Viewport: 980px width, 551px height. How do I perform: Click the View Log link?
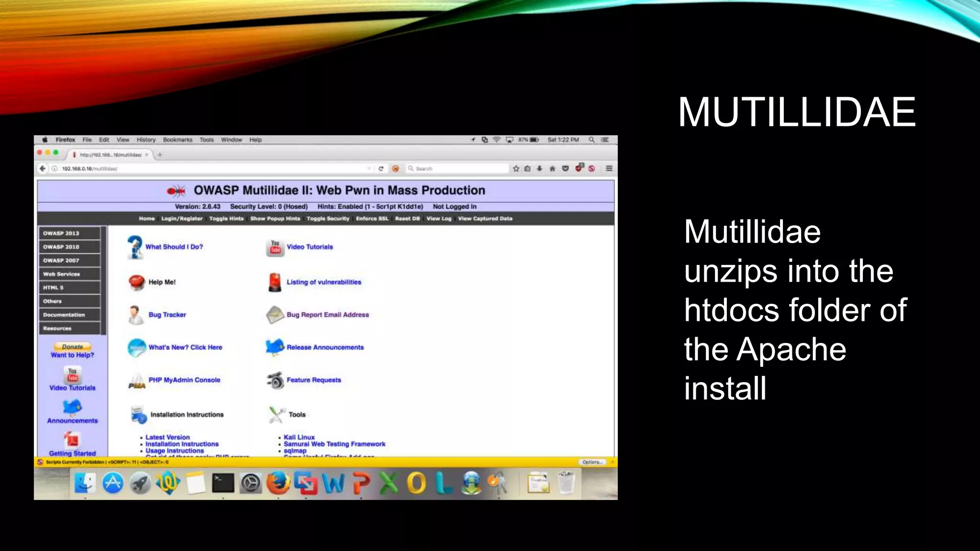pyautogui.click(x=439, y=219)
